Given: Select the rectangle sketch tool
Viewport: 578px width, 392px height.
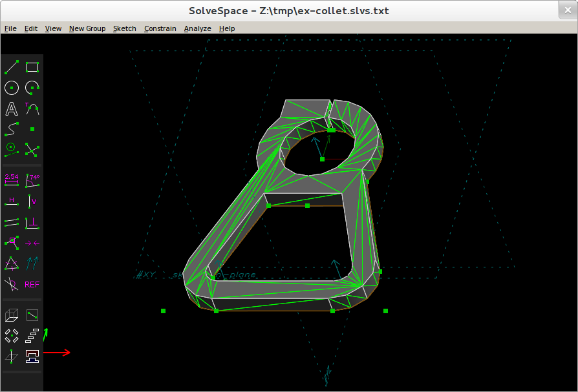Looking at the screenshot, I should 32,67.
